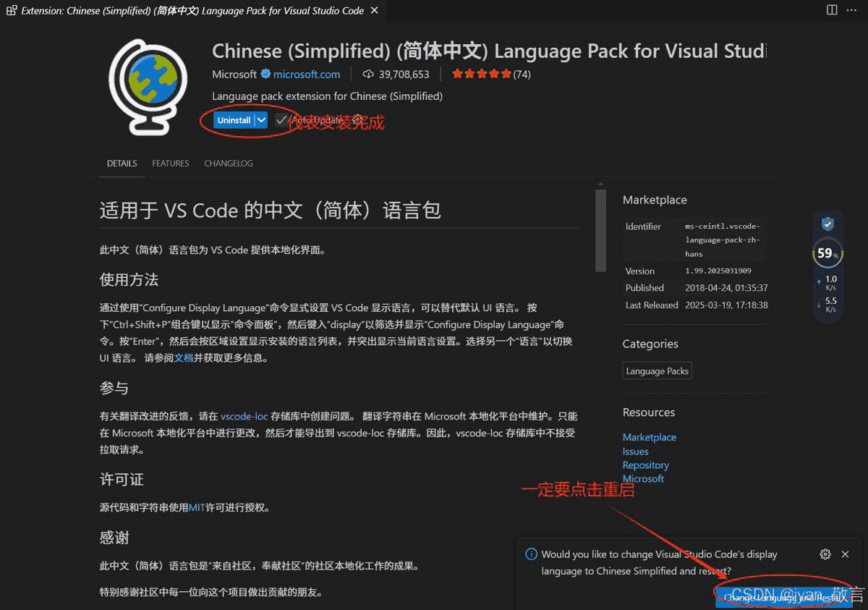Toggle the Auto Update checkbox
Viewport: 868px width, 610px height.
point(281,120)
